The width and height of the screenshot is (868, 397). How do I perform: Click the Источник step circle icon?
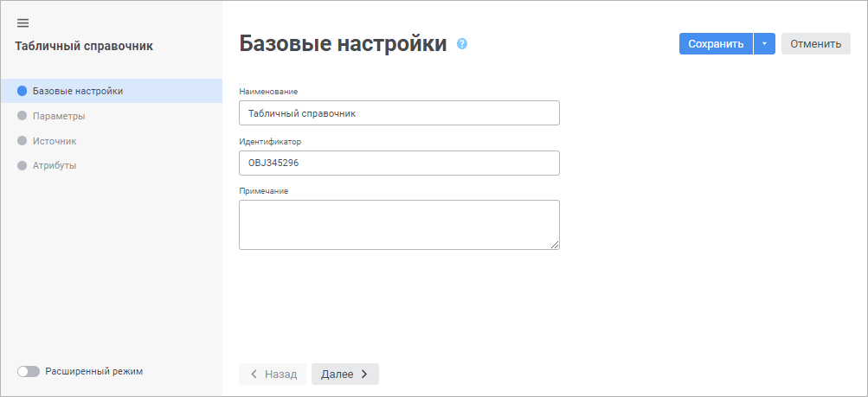click(x=23, y=140)
